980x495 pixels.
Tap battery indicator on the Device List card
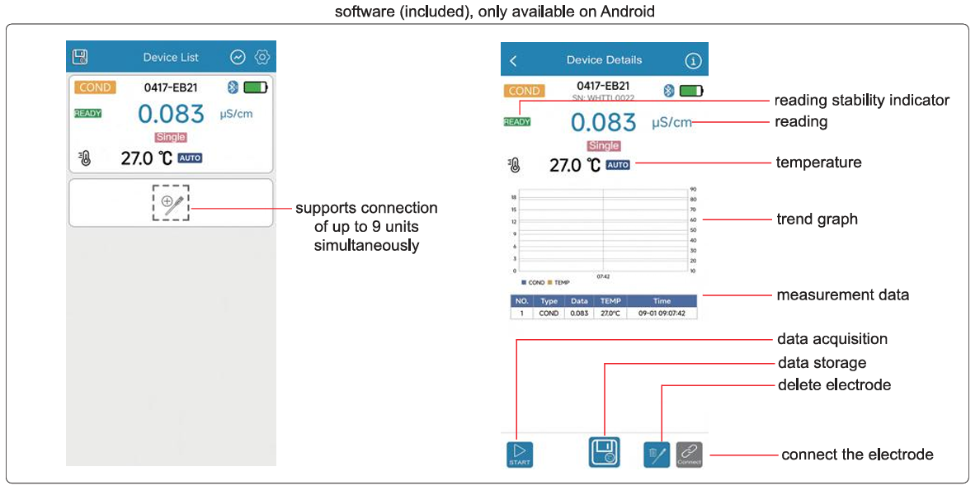tap(256, 87)
